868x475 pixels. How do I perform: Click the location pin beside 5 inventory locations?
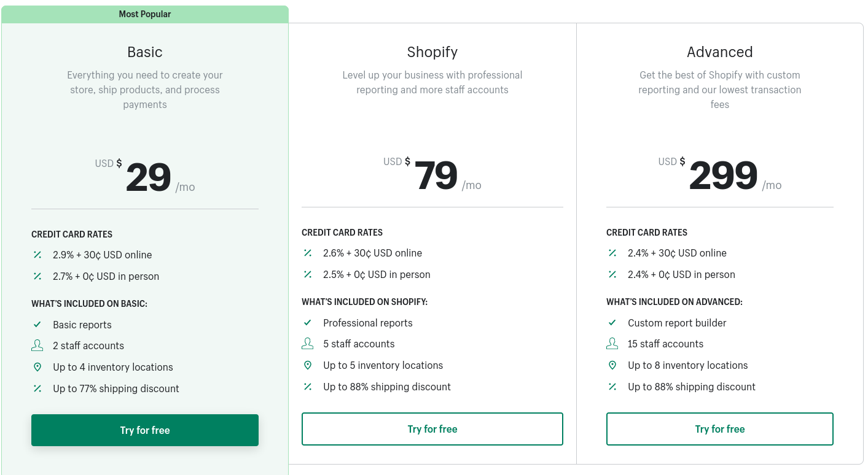point(308,365)
